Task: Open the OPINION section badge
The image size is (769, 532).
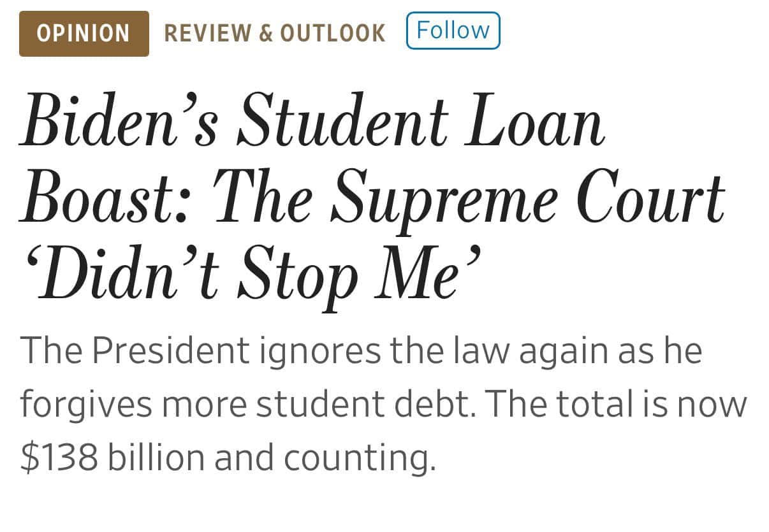Action: click(84, 33)
